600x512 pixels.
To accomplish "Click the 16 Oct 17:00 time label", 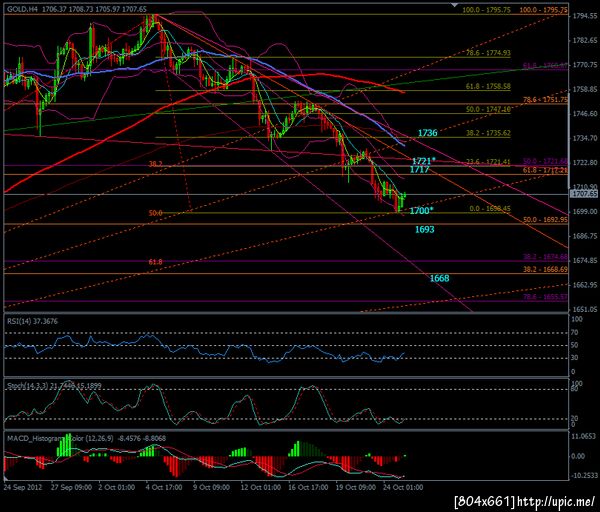I will click(x=308, y=488).
